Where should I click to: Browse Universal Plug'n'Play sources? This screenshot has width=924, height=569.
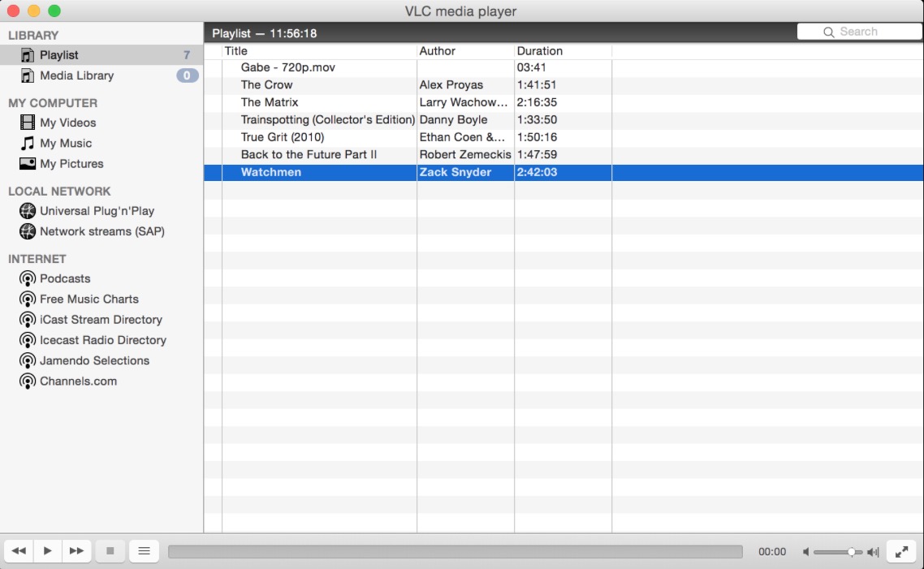pyautogui.click(x=101, y=211)
